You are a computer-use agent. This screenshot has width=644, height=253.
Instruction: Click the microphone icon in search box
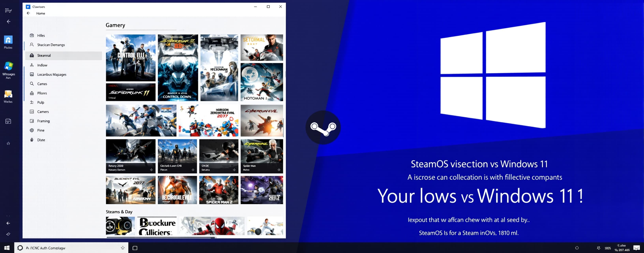[123, 248]
